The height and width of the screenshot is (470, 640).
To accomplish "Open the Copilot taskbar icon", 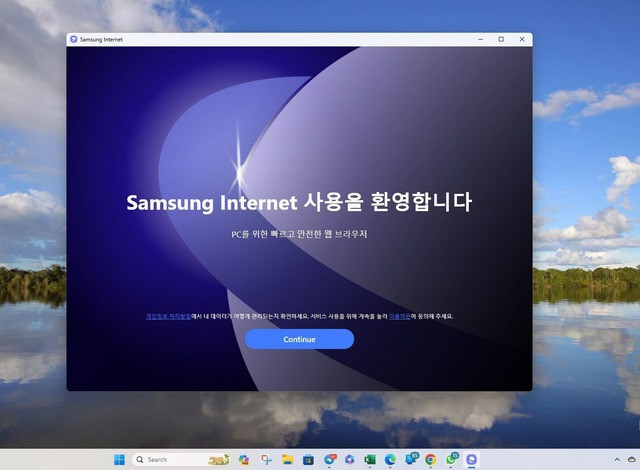I will [349, 460].
